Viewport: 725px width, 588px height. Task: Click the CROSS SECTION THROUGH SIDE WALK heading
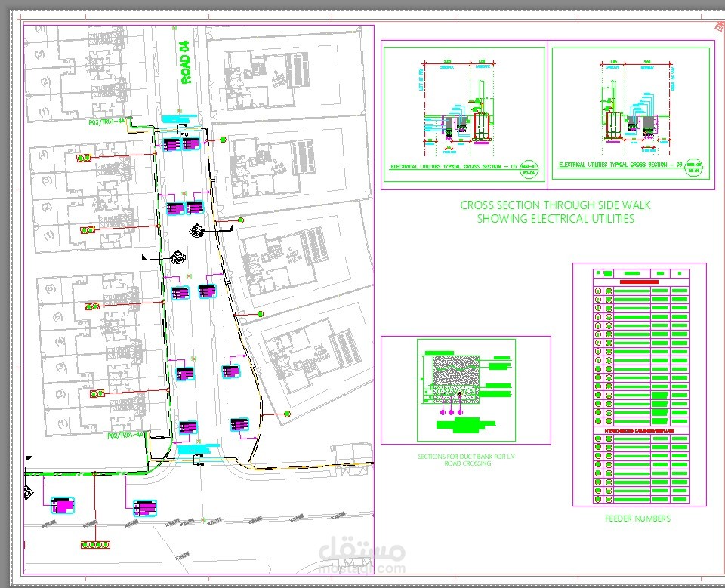click(555, 205)
